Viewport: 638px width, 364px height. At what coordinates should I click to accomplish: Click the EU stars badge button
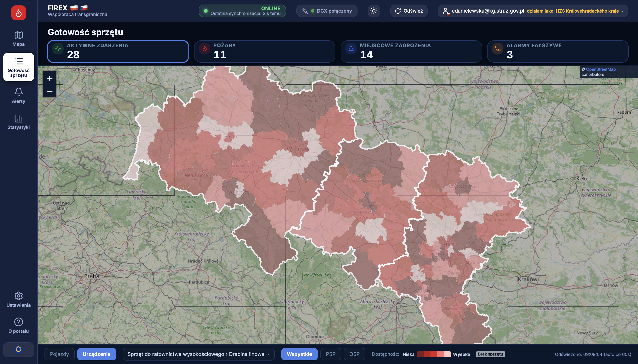click(18, 349)
